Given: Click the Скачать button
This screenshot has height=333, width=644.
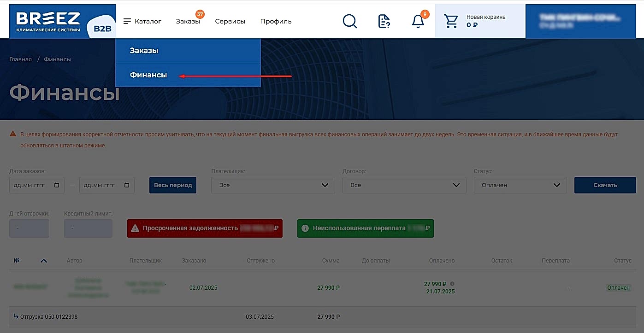Looking at the screenshot, I should coord(605,185).
